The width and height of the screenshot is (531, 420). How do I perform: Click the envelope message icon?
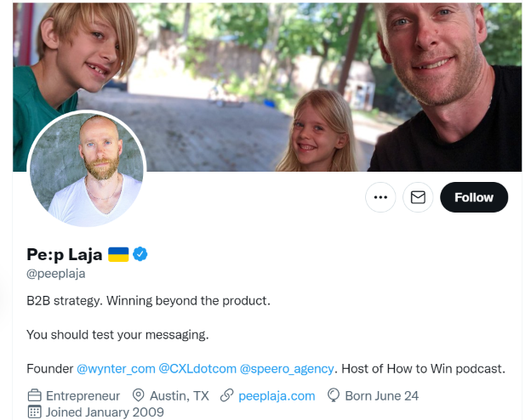click(418, 197)
